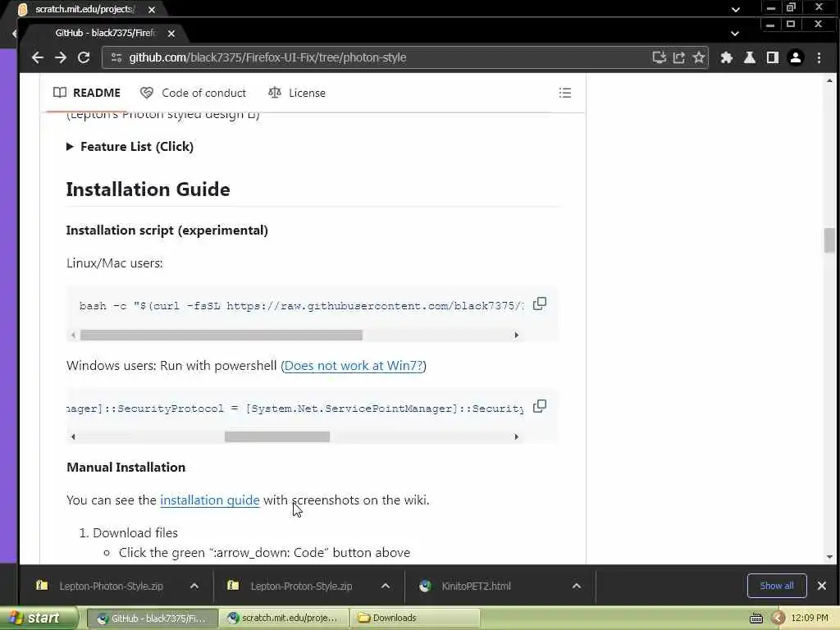Click PowerShell code block horizontal scrollbar thumb
Image resolution: width=840 pixels, height=630 pixels.
coord(277,436)
